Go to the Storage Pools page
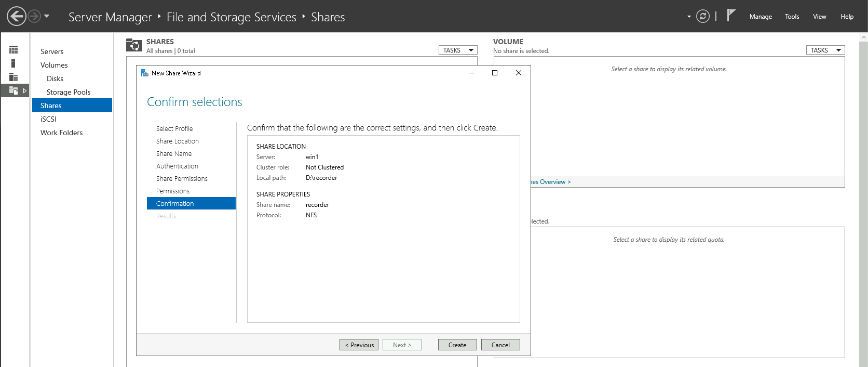Image resolution: width=868 pixels, height=367 pixels. (x=69, y=92)
